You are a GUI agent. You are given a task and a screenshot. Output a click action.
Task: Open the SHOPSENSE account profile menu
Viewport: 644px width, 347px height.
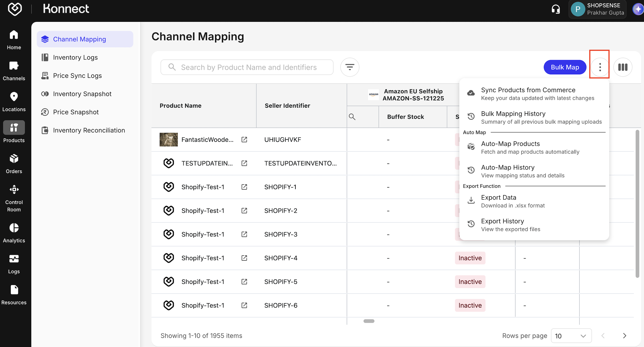pyautogui.click(x=597, y=9)
